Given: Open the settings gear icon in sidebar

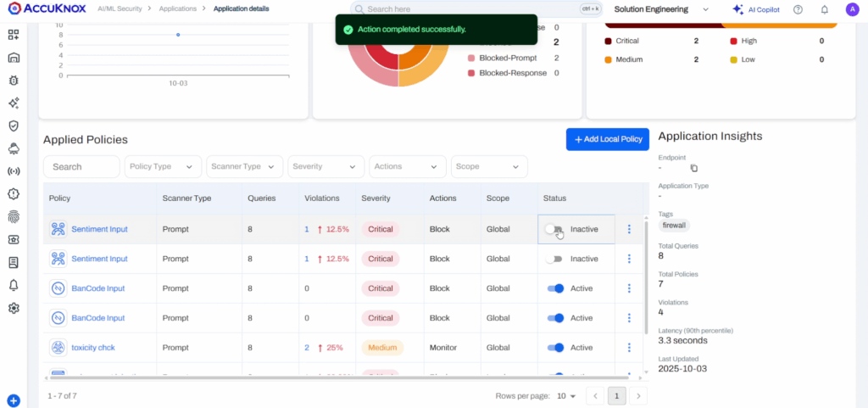Looking at the screenshot, I should point(14,308).
